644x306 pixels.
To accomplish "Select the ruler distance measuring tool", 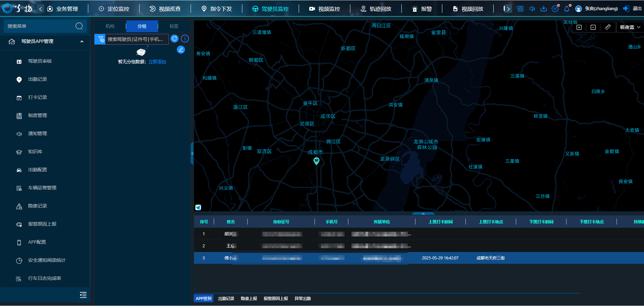I will (608, 27).
